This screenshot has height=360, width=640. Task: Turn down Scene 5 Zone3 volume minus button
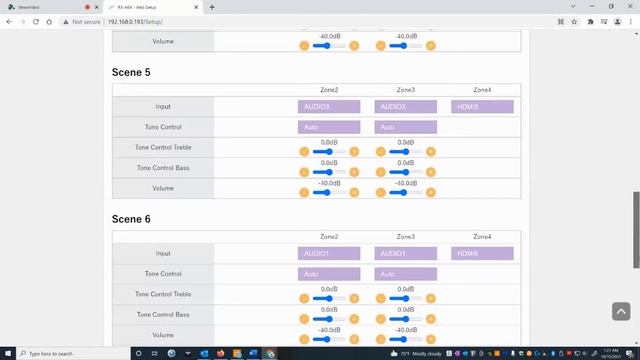coord(381,193)
